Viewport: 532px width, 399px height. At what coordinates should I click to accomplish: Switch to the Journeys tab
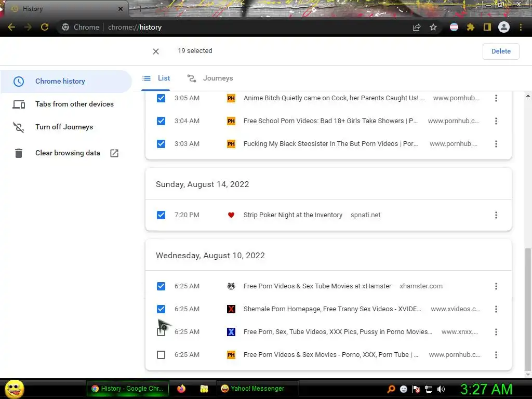coord(210,78)
